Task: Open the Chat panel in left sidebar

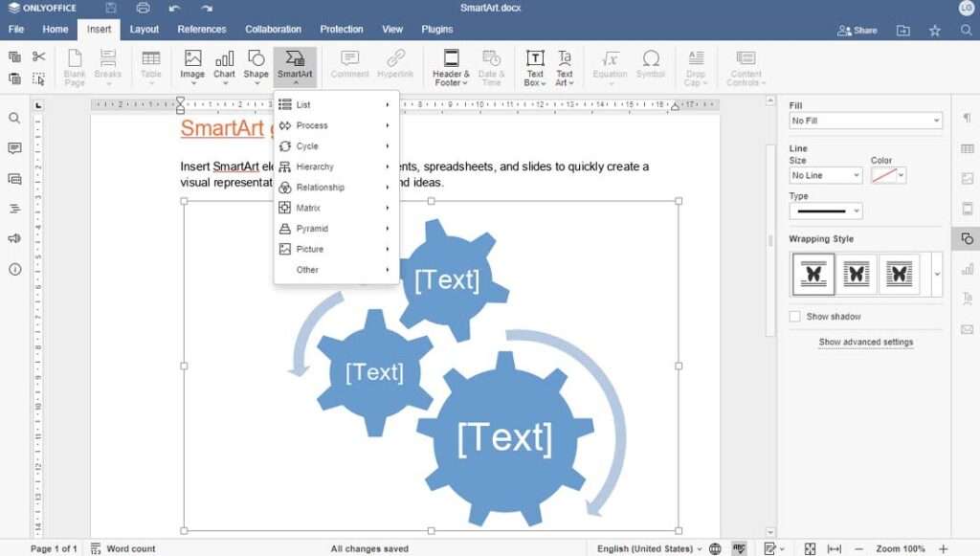Action: click(x=14, y=179)
